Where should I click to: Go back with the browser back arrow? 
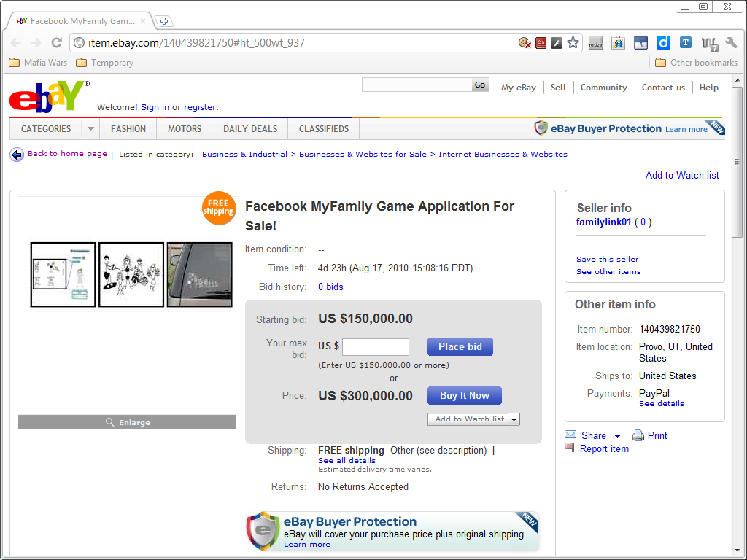pos(16,43)
